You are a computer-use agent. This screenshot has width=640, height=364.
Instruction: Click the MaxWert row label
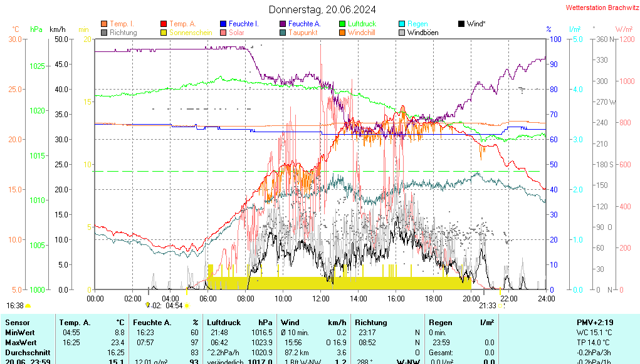pos(20,343)
